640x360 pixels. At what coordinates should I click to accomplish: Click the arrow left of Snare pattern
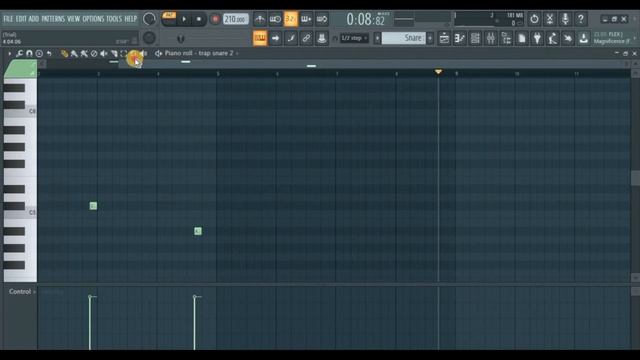click(x=378, y=38)
